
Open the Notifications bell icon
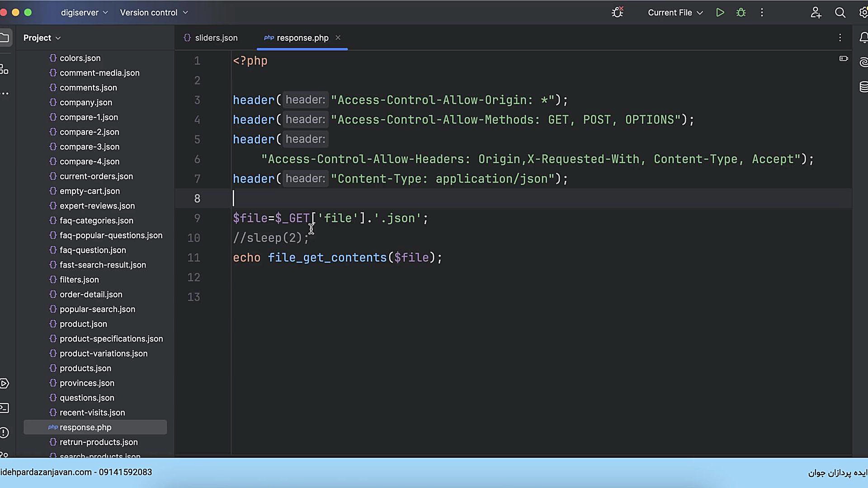click(x=863, y=38)
